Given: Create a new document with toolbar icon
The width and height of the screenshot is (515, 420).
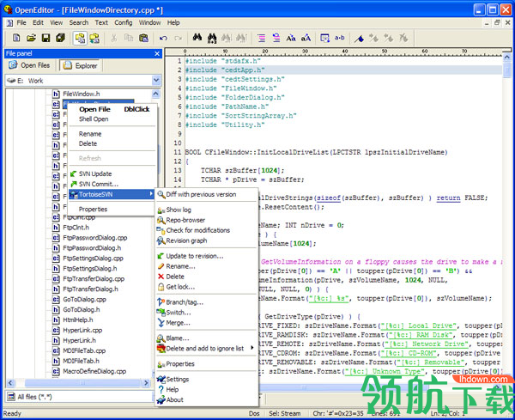Looking at the screenshot, I should click(16, 38).
